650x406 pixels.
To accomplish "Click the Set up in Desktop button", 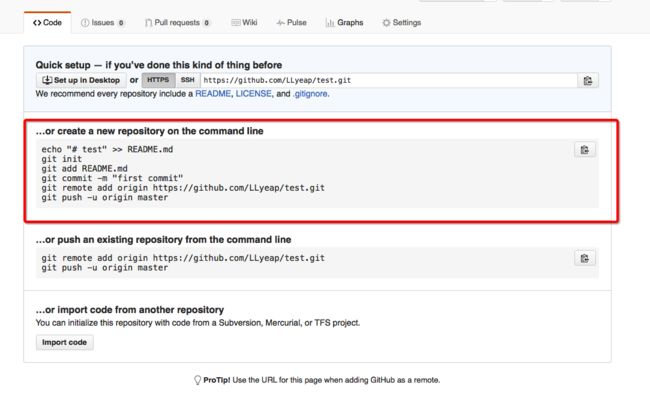I will (x=81, y=80).
